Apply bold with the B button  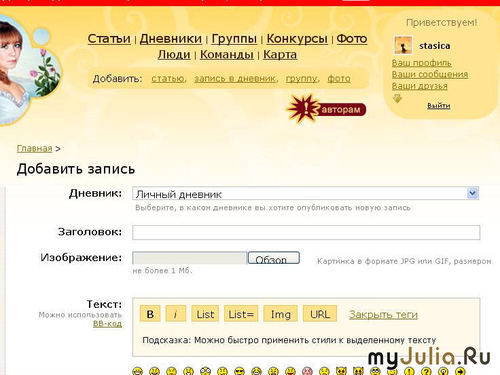(x=150, y=314)
